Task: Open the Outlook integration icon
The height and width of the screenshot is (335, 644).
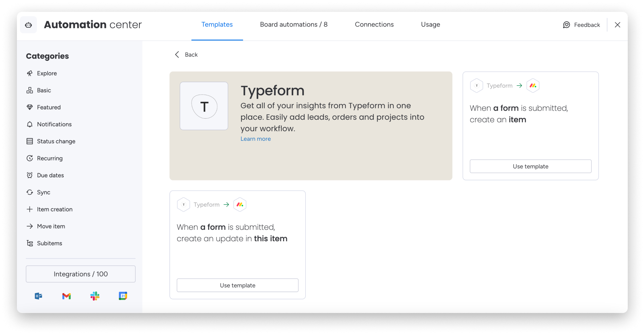Action: [39, 296]
